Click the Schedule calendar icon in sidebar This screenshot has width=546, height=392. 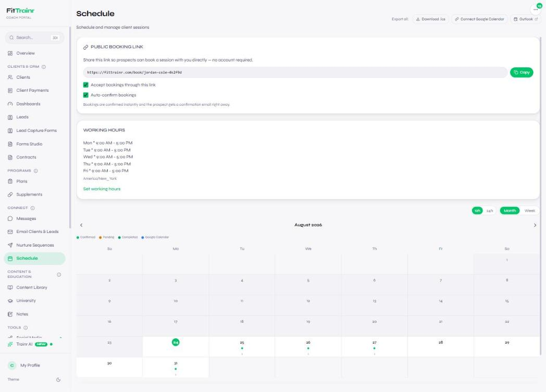click(x=10, y=259)
